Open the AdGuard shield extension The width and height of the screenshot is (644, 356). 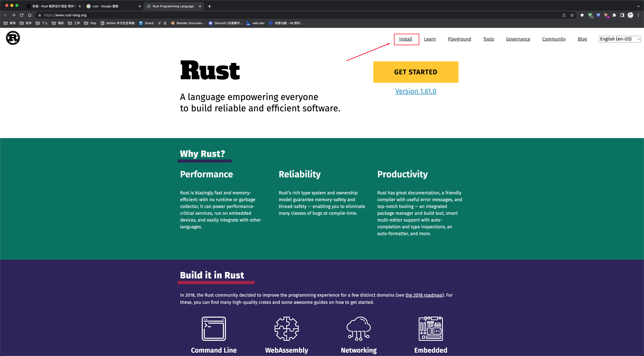click(590, 15)
